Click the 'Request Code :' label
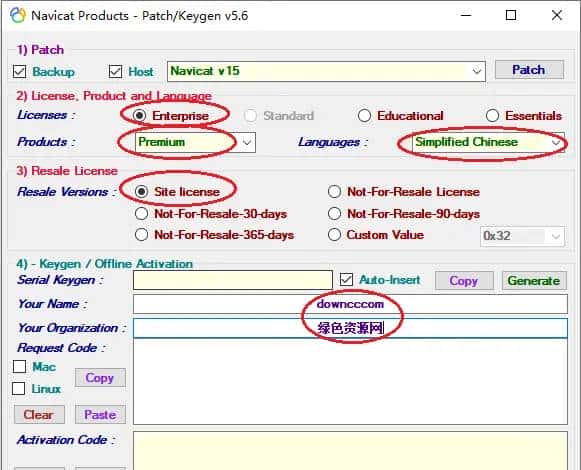The image size is (581, 470). click(61, 348)
